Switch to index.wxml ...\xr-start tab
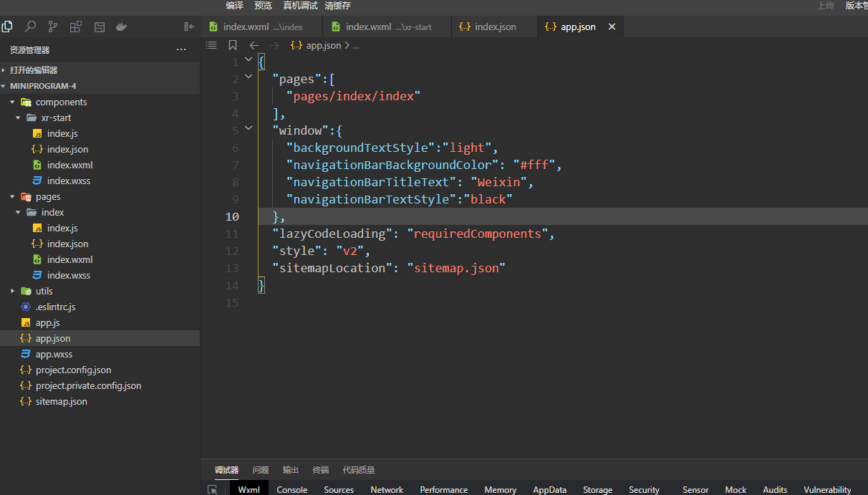The image size is (868, 495). pos(387,27)
